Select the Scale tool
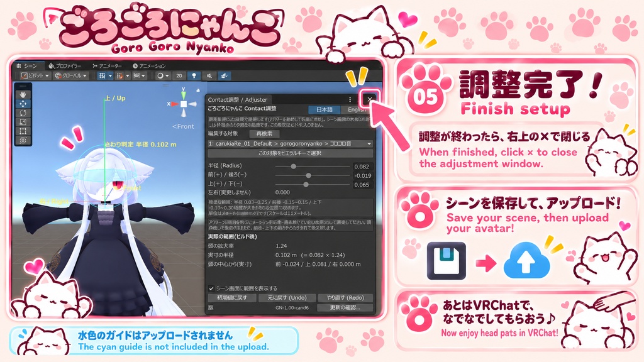This screenshot has height=362, width=644. pos(23,122)
